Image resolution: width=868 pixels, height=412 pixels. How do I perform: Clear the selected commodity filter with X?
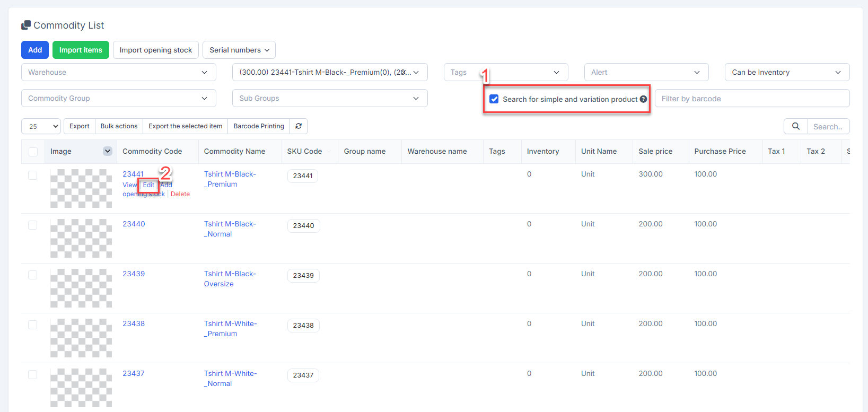[x=404, y=72]
